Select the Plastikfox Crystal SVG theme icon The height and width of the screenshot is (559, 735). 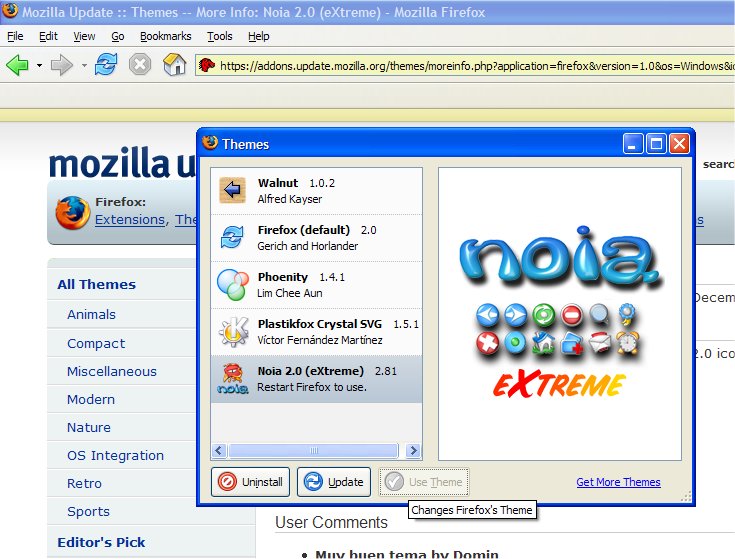[233, 331]
